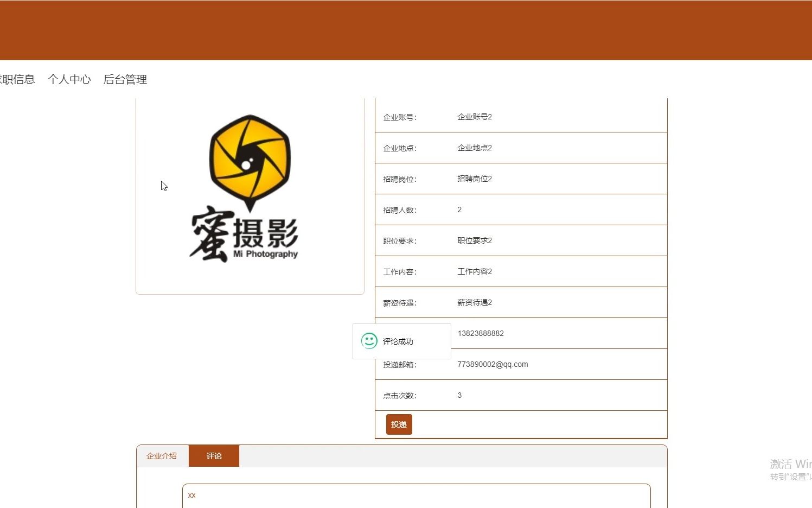The image size is (812, 508).
Task: Click the phone number 13823888882
Action: [481, 333]
